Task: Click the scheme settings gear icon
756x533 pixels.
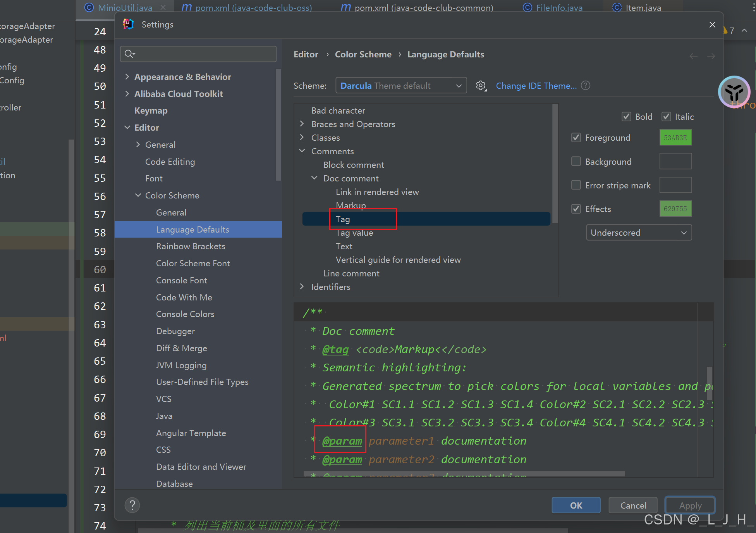Action: [481, 86]
